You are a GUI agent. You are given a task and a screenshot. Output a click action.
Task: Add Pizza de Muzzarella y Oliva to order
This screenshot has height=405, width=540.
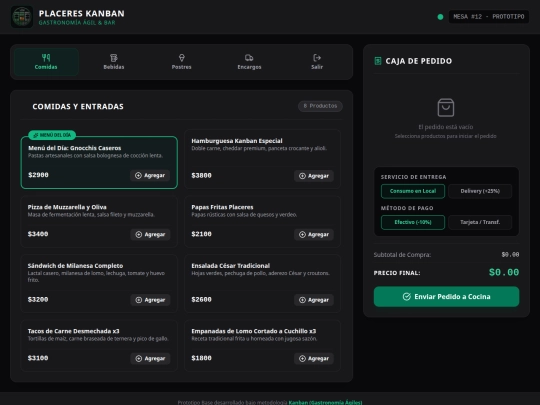pos(150,234)
